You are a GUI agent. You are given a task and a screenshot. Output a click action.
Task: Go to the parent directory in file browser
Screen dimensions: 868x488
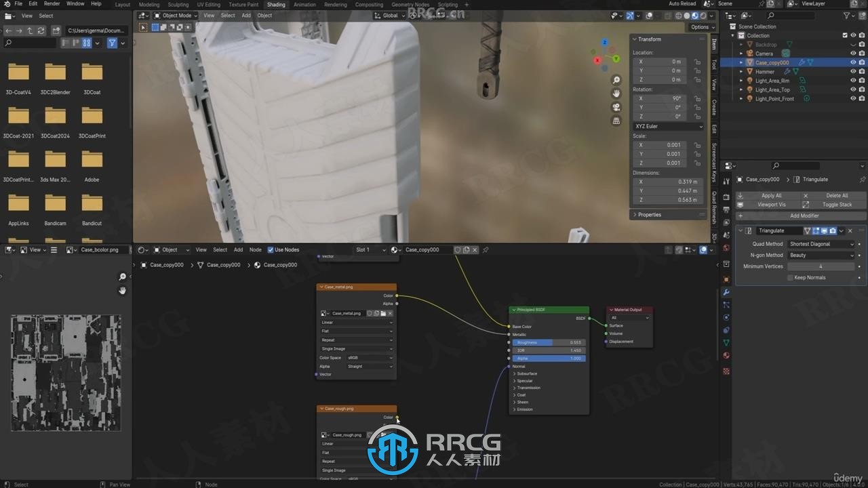(30, 30)
